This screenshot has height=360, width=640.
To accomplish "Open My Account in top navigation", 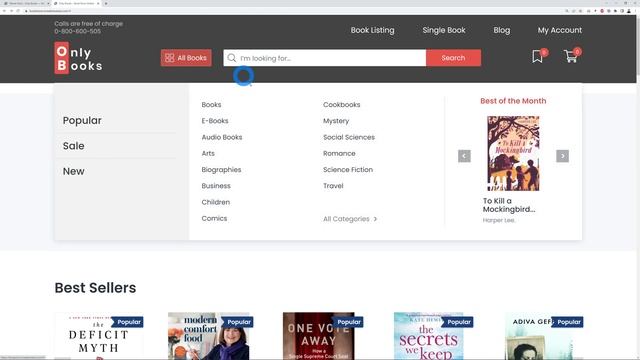I will (560, 30).
